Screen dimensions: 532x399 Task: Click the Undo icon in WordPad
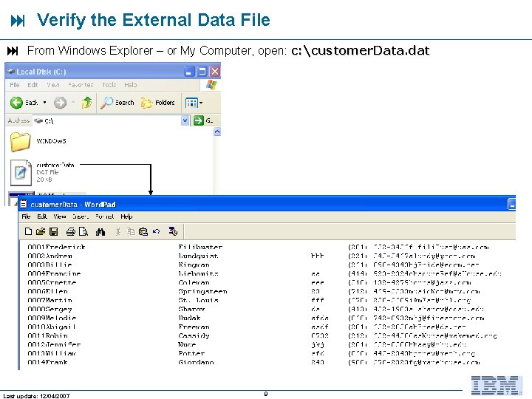[156, 231]
